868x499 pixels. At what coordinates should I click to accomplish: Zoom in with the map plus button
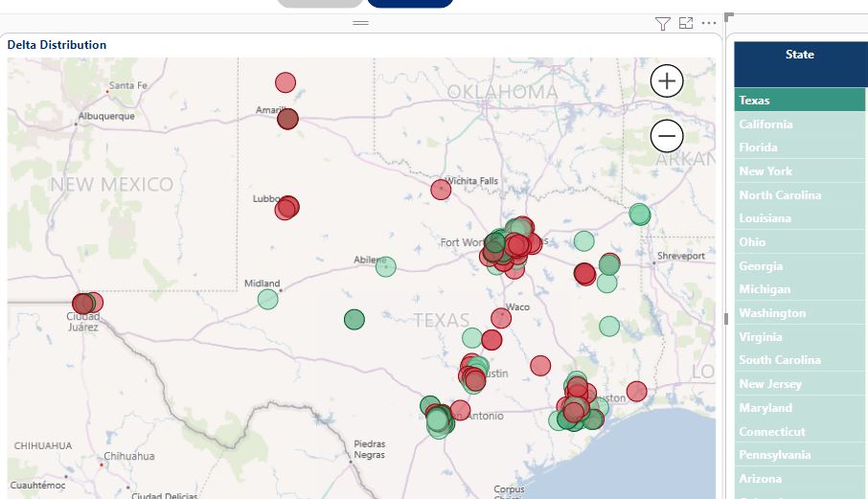click(667, 81)
